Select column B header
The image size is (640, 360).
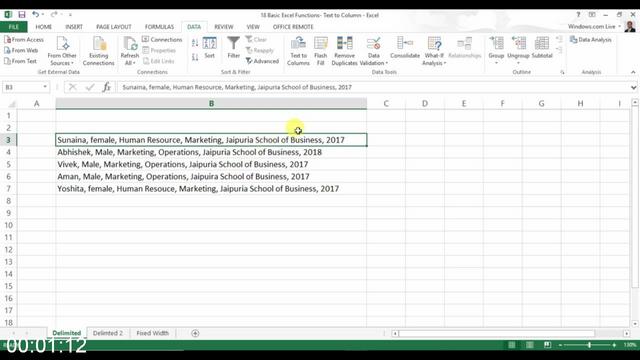coord(211,104)
